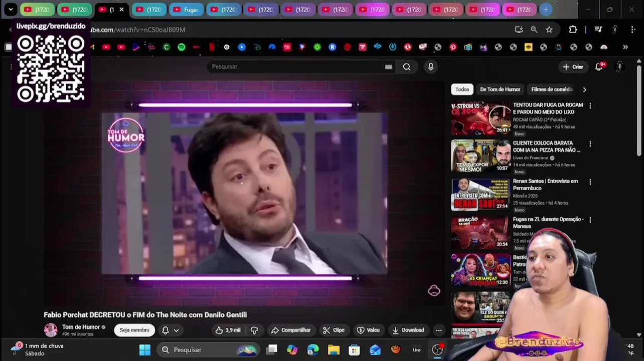This screenshot has width=644, height=361.
Task: Click the Download button
Action: [408, 330]
